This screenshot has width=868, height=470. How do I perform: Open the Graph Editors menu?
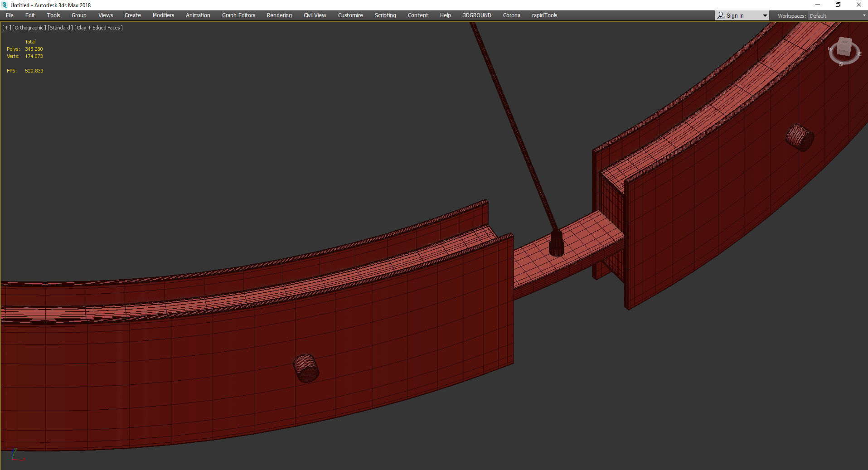click(x=238, y=15)
